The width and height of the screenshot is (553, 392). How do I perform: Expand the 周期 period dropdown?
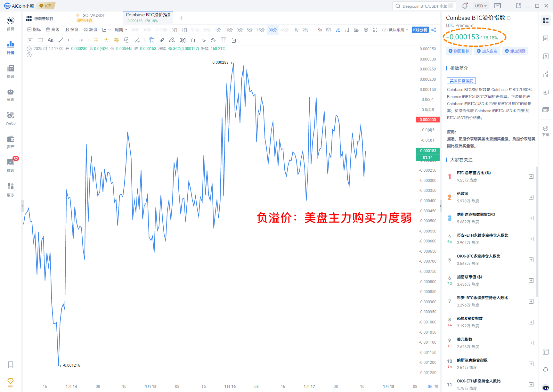(121, 30)
